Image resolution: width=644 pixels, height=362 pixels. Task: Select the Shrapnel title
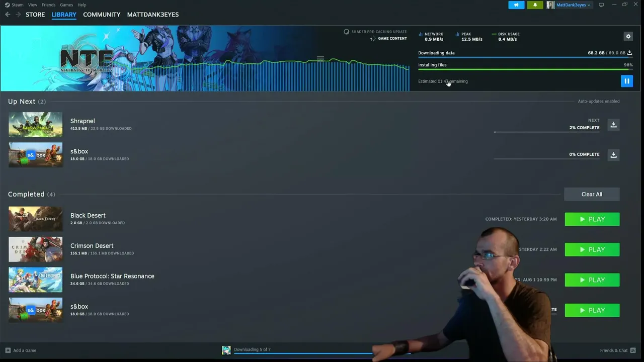83,121
